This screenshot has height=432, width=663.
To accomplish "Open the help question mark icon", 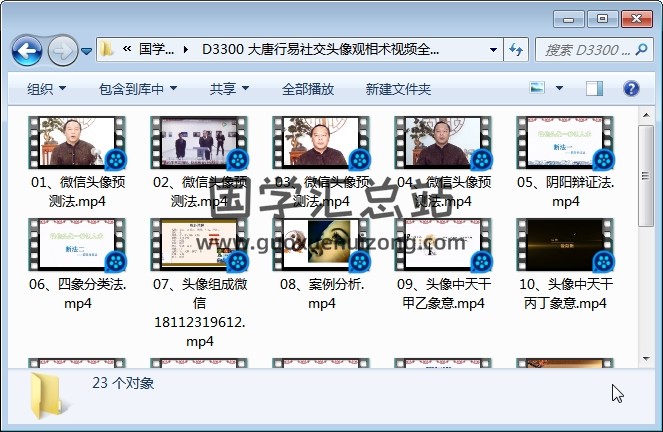I will [x=631, y=88].
